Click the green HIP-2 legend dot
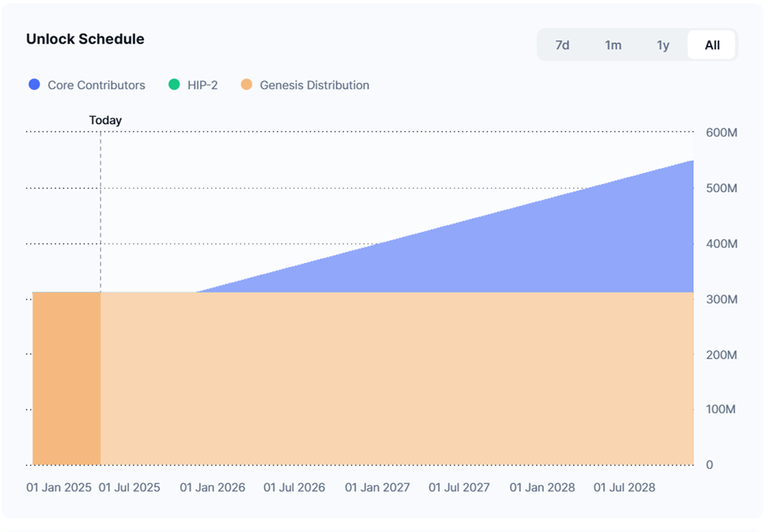 pyautogui.click(x=174, y=85)
